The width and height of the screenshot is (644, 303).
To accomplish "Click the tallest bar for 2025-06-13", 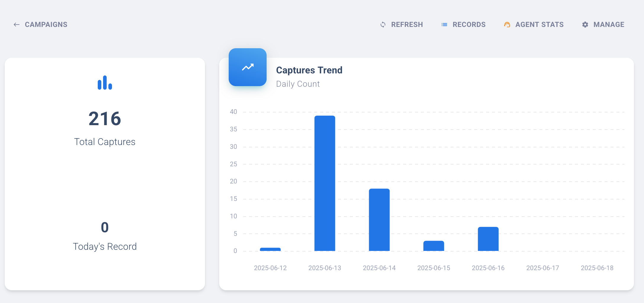I will [325, 183].
